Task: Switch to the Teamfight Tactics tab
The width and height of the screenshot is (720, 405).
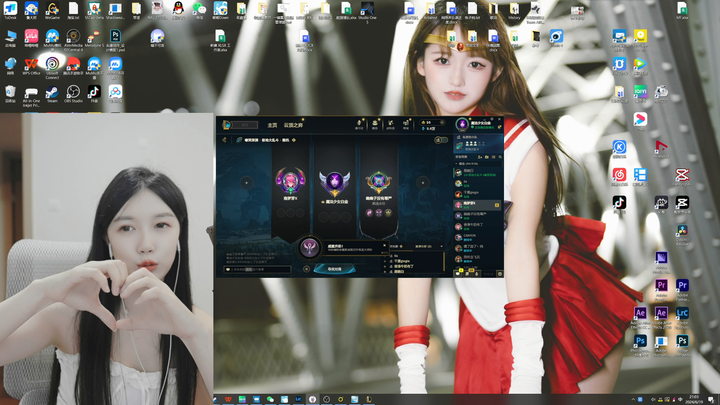Action: coord(293,125)
